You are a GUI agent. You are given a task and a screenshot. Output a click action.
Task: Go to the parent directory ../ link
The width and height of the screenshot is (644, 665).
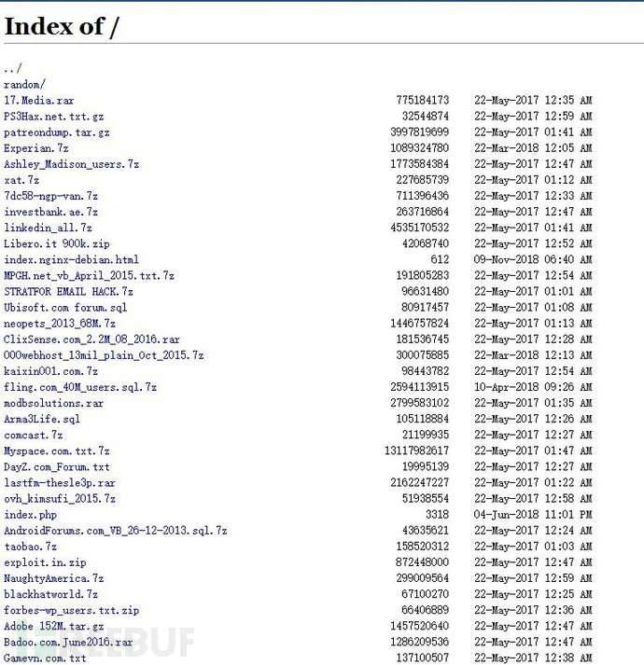coord(13,68)
